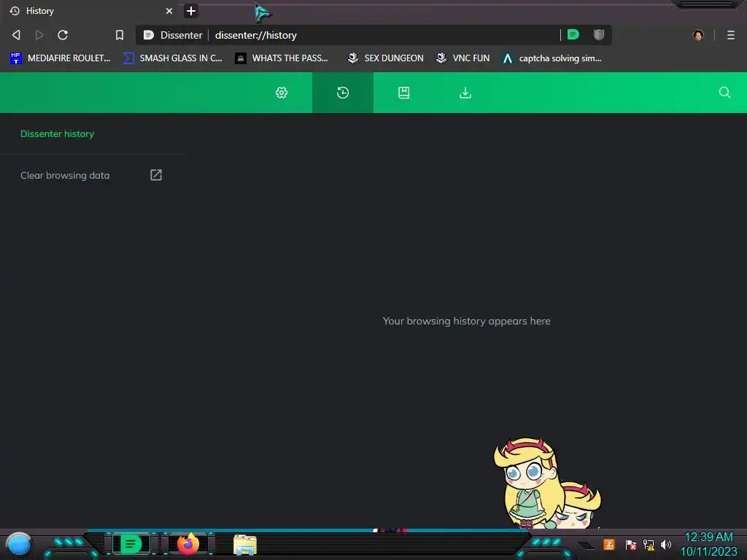The height and width of the screenshot is (560, 747).
Task: Go back with the back arrow
Action: pos(16,35)
